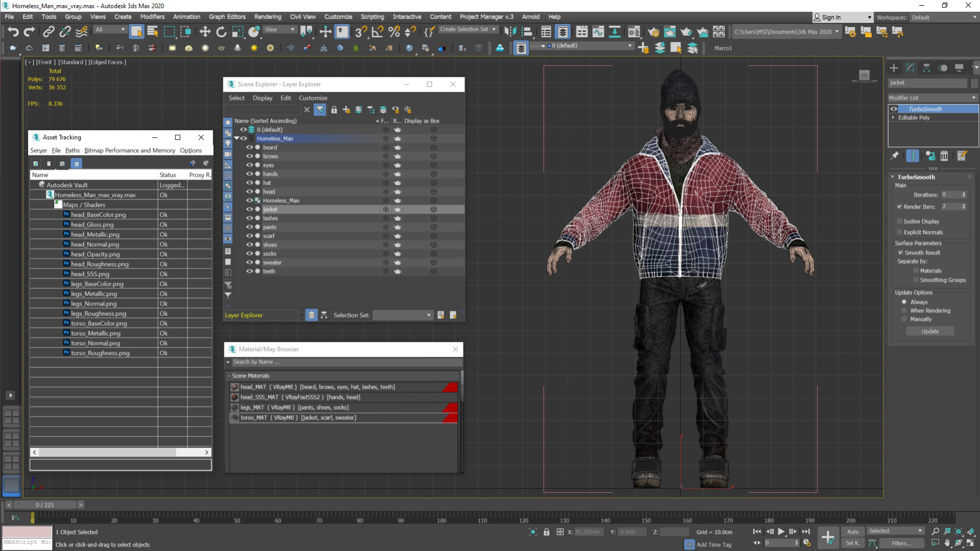
Task: Select the When Rendering update option
Action: (x=904, y=311)
